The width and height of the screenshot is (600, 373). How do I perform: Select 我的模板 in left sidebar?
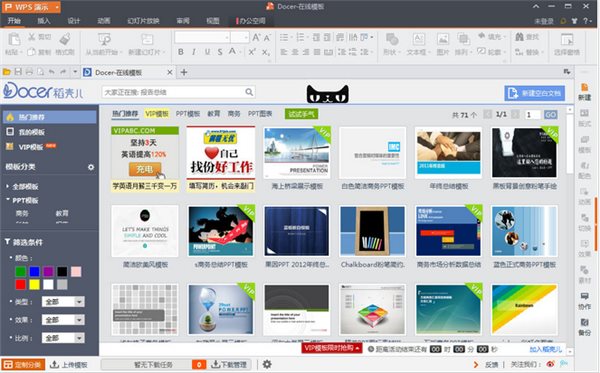(32, 132)
